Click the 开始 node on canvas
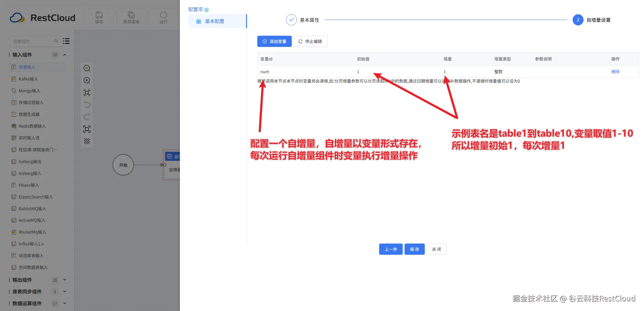This screenshot has width=644, height=311. pyautogui.click(x=123, y=165)
